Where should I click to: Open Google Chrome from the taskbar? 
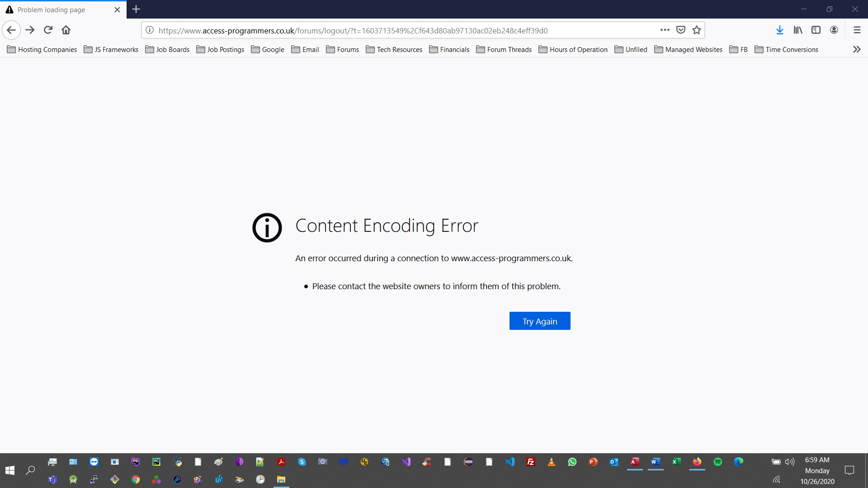136,479
